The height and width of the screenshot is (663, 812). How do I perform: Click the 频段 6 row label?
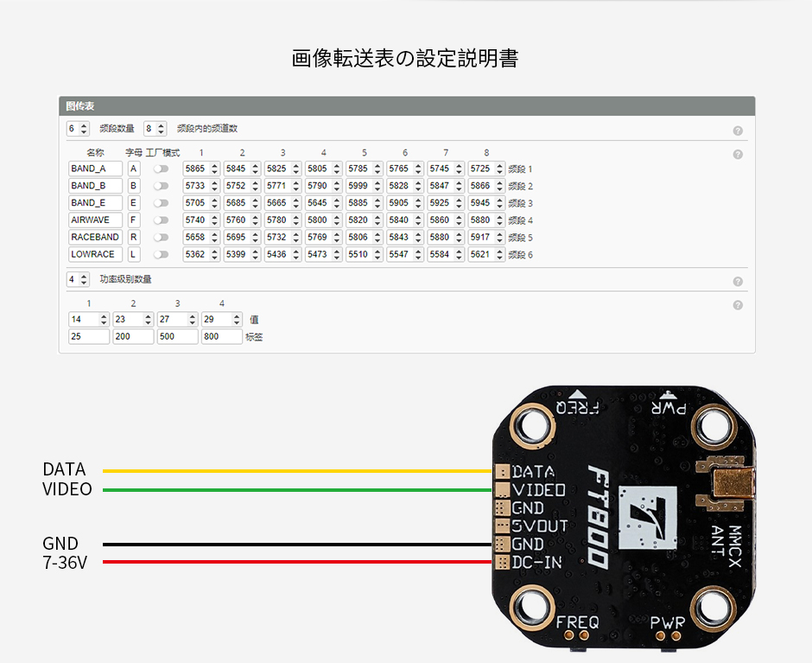click(520, 255)
